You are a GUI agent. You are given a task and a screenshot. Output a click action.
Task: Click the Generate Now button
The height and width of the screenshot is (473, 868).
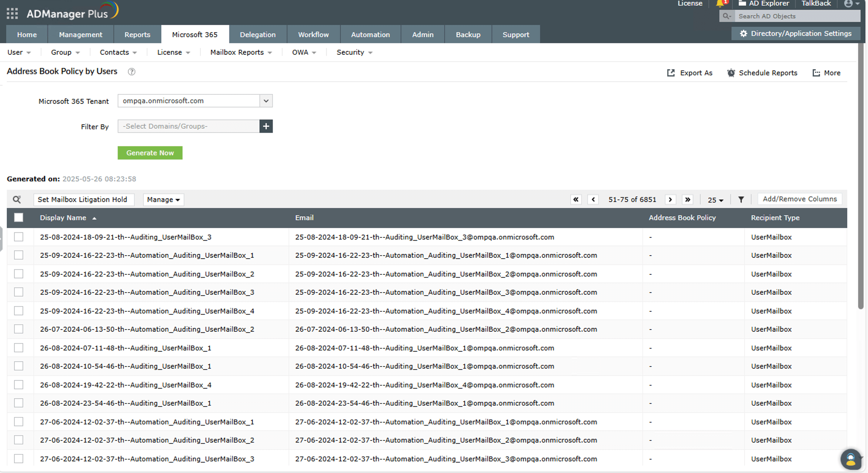pyautogui.click(x=150, y=153)
